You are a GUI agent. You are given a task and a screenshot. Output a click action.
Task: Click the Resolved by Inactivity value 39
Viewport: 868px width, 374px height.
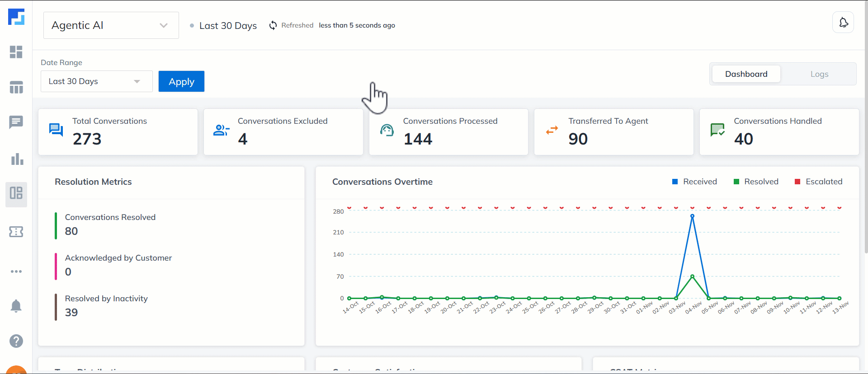(71, 313)
